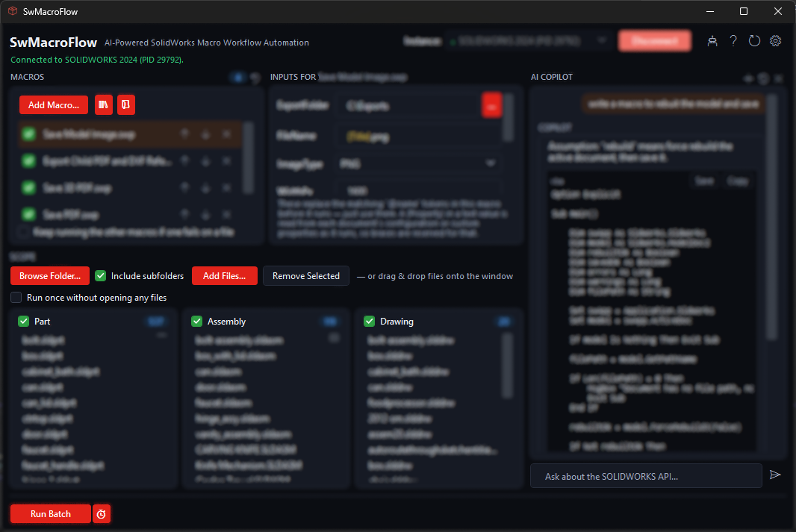Open the batch schedule timer icon

102,514
